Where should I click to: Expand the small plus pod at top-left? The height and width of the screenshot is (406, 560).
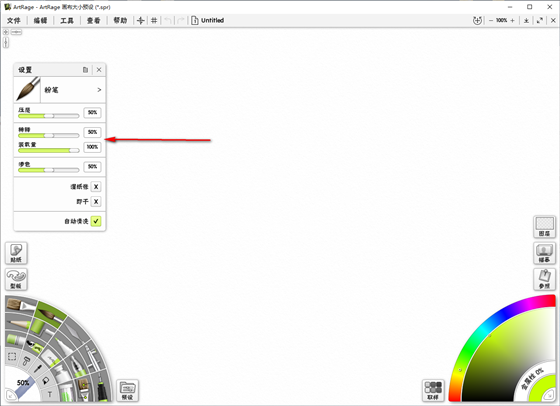point(6,32)
